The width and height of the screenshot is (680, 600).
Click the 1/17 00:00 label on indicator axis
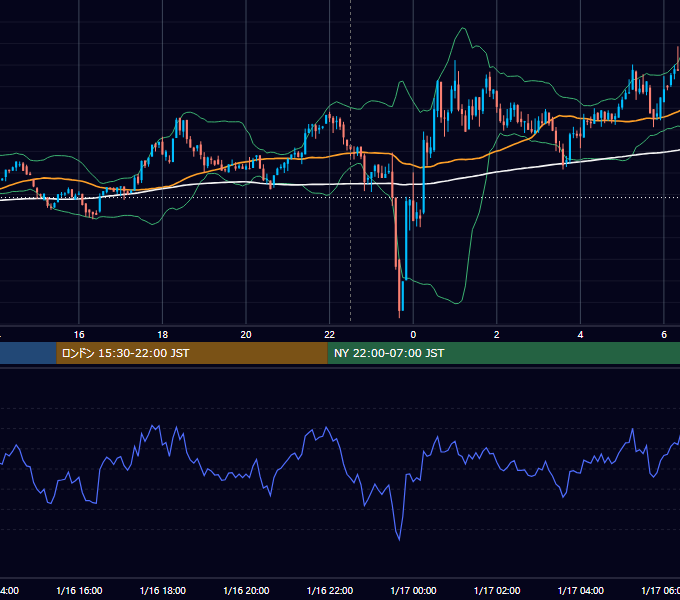tap(413, 590)
